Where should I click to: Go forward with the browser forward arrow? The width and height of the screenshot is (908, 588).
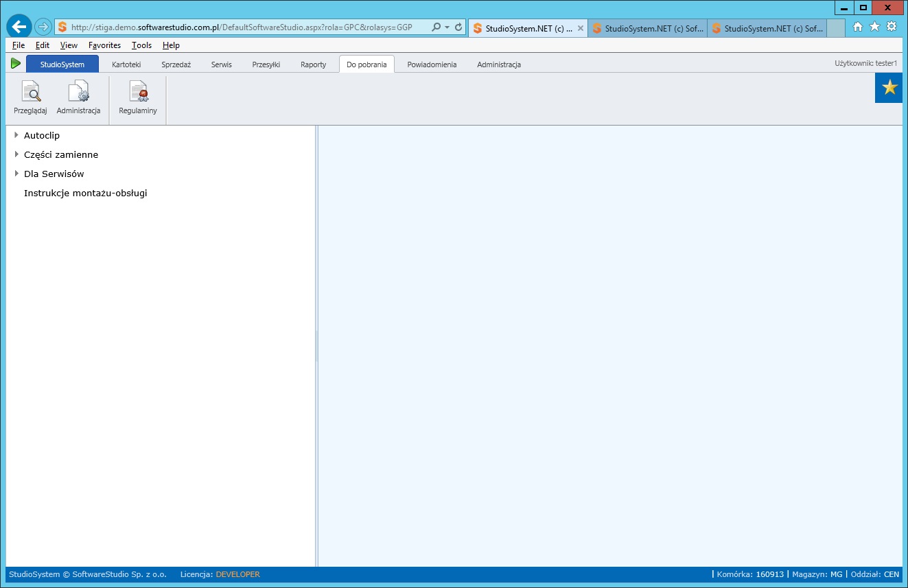click(43, 27)
